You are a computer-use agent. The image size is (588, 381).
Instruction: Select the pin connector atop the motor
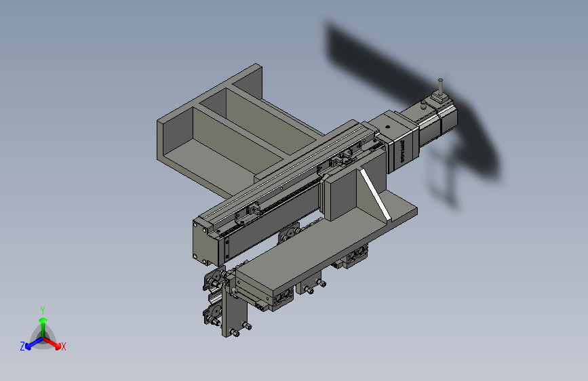click(440, 91)
